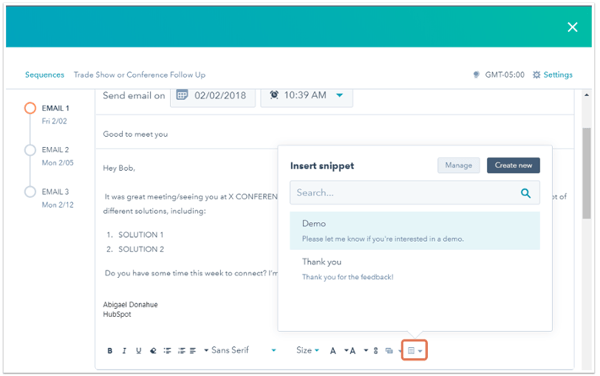Click the Manage snippets button
600x376 pixels.
pyautogui.click(x=458, y=166)
